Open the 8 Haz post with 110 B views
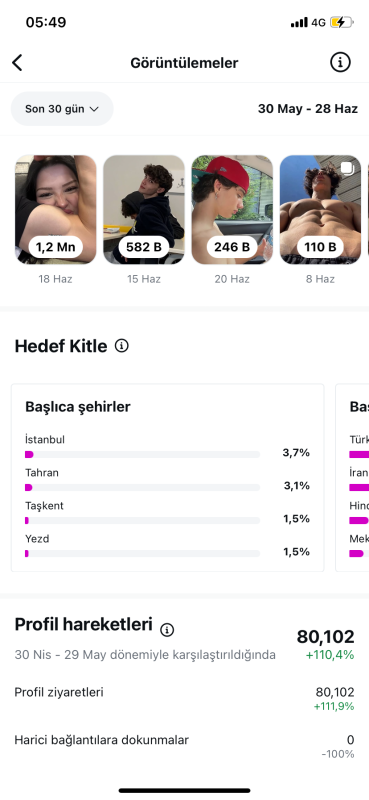The height and width of the screenshot is (800, 369). click(x=321, y=210)
